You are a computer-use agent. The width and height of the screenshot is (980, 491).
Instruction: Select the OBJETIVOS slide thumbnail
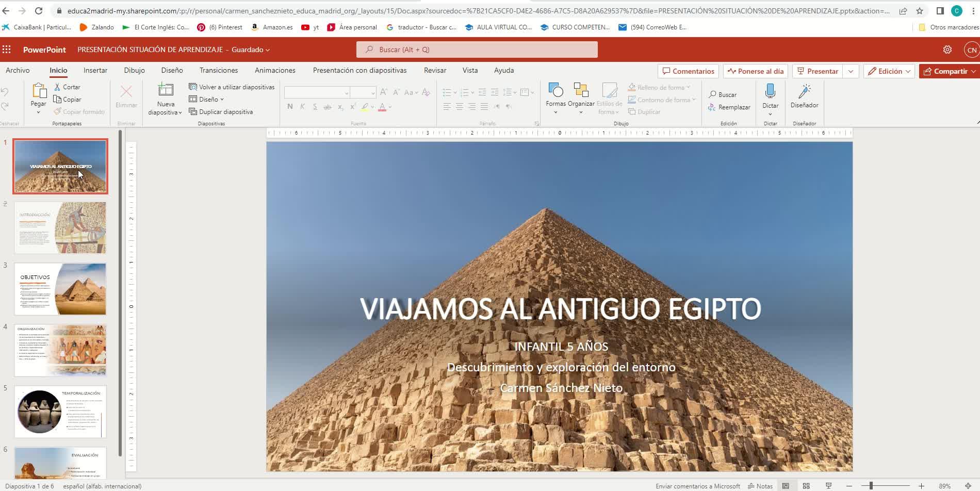[60, 289]
